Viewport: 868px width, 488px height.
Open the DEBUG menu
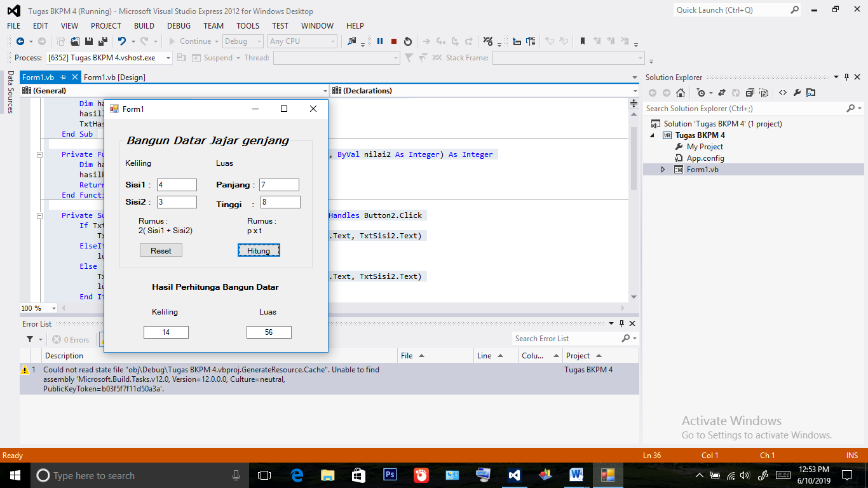point(179,26)
